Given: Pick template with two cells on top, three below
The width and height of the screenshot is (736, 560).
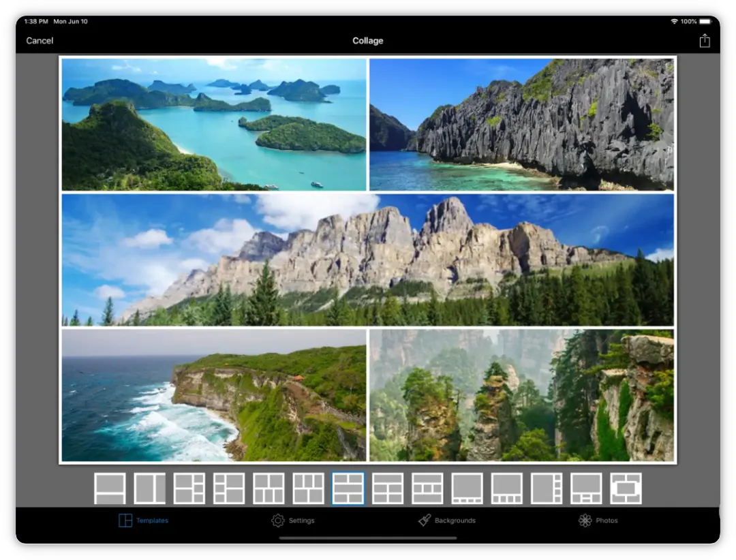Looking at the screenshot, I should click(269, 488).
